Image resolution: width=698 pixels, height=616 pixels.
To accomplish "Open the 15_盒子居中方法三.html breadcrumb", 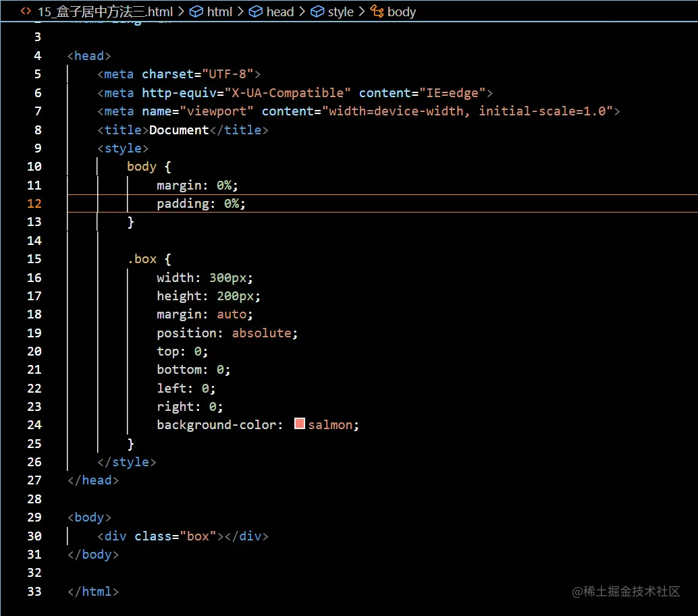I will click(x=105, y=11).
